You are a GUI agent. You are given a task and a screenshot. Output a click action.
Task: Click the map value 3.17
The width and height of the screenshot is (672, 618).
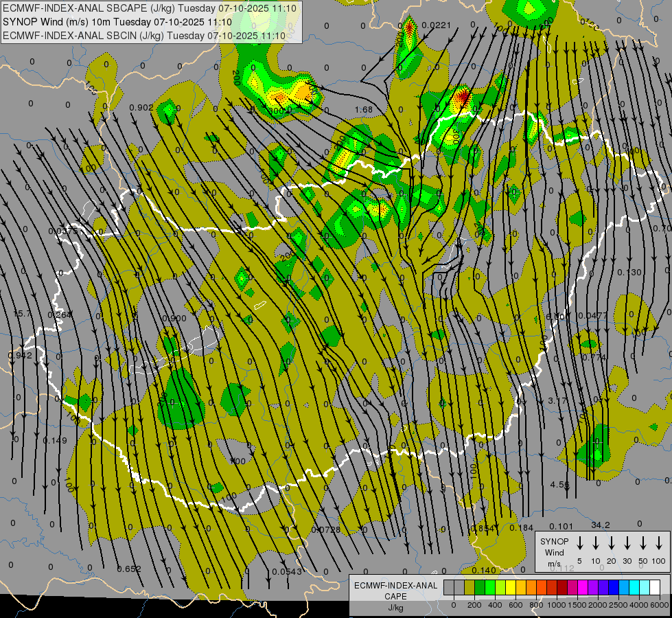[557, 401]
